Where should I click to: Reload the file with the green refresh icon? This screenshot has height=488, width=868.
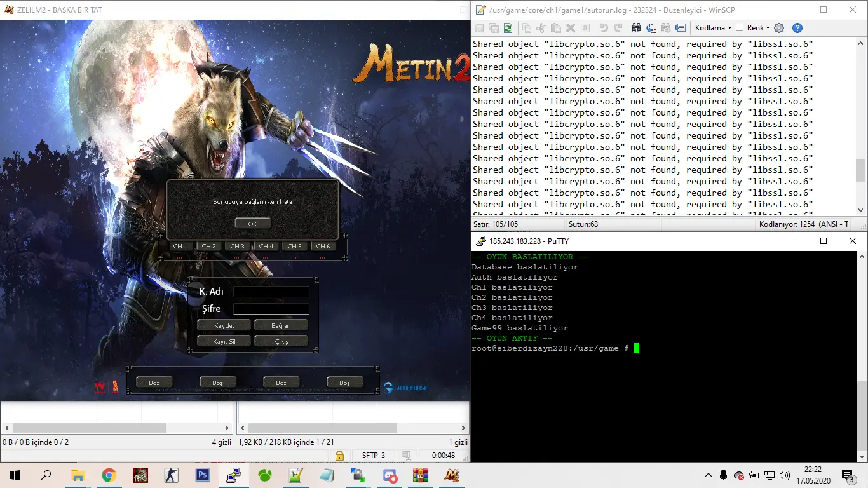tap(508, 28)
